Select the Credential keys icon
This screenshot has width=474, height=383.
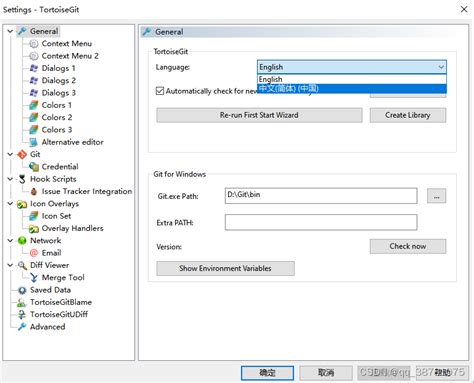[34, 167]
